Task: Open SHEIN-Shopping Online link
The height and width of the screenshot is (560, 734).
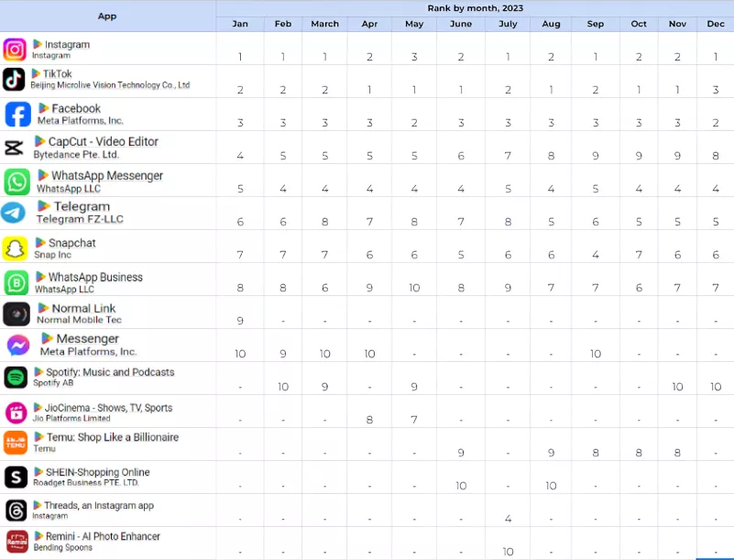Action: click(97, 472)
